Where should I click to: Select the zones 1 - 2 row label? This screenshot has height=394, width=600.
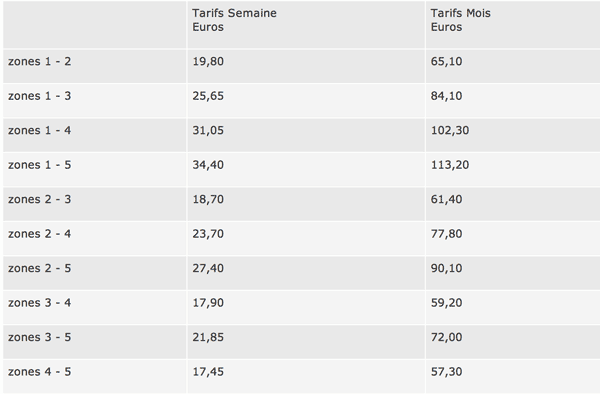coord(39,61)
